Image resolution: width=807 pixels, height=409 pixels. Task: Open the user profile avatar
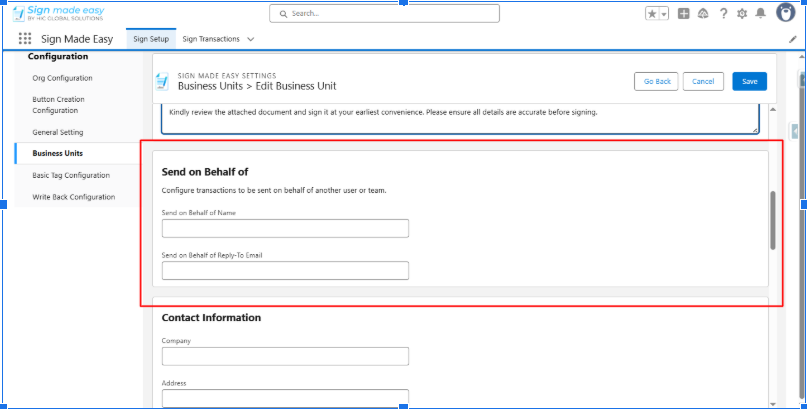click(785, 13)
